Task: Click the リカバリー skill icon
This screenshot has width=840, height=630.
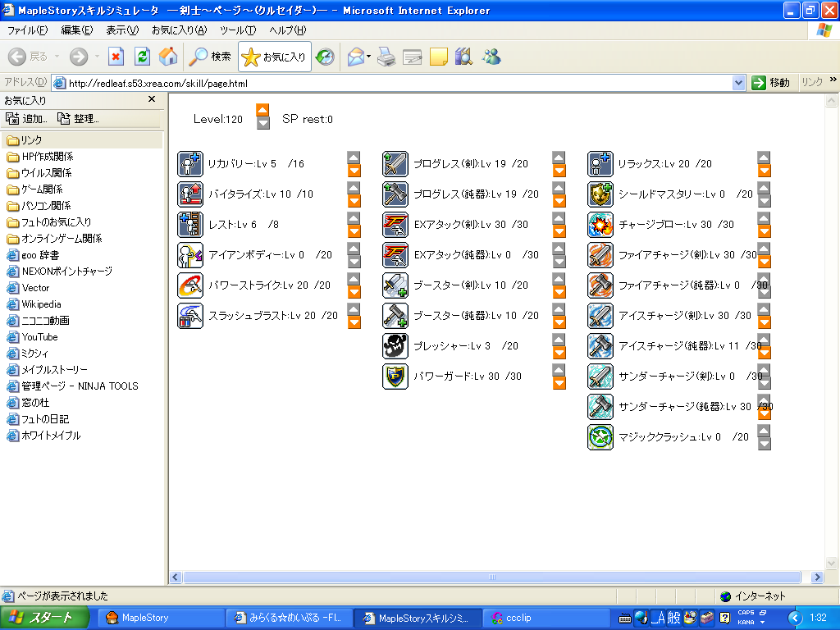Action: pyautogui.click(x=190, y=164)
